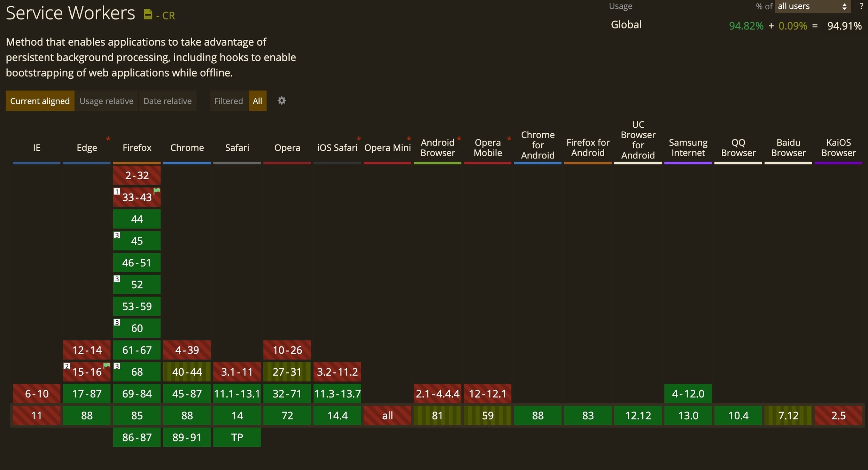Click note 3 marker on Firefox 45
This screenshot has height=470, width=868.
[x=117, y=235]
